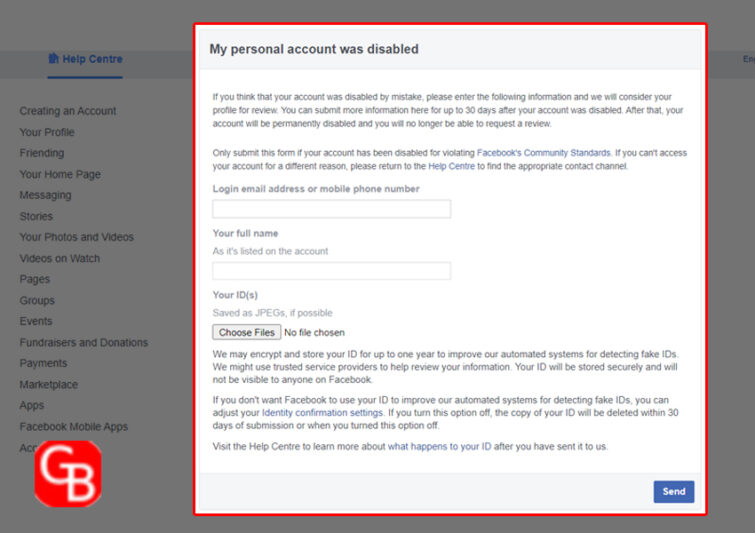
Task: Click the Choose Files button
Action: (x=247, y=332)
